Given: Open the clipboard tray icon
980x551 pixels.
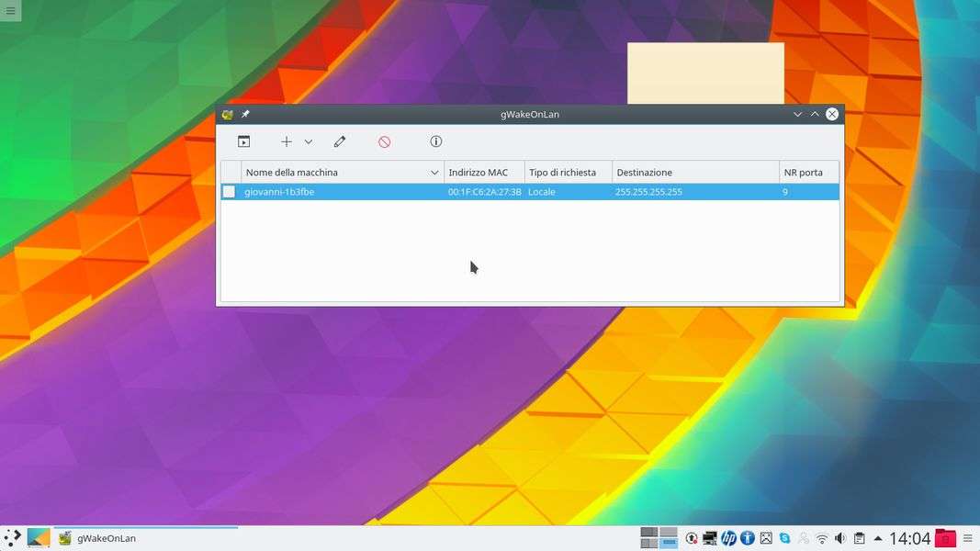Looking at the screenshot, I should (x=860, y=538).
